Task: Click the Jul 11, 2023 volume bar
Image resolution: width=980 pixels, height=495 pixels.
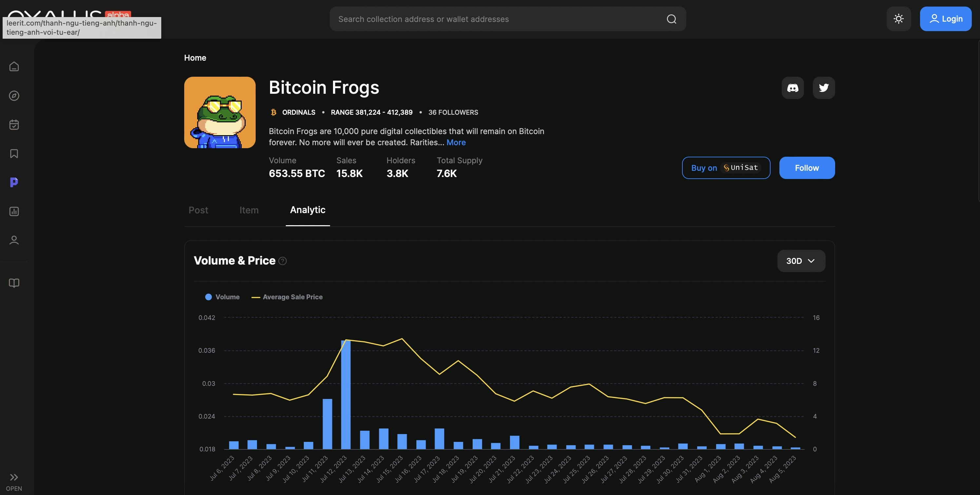Action: [x=327, y=424]
